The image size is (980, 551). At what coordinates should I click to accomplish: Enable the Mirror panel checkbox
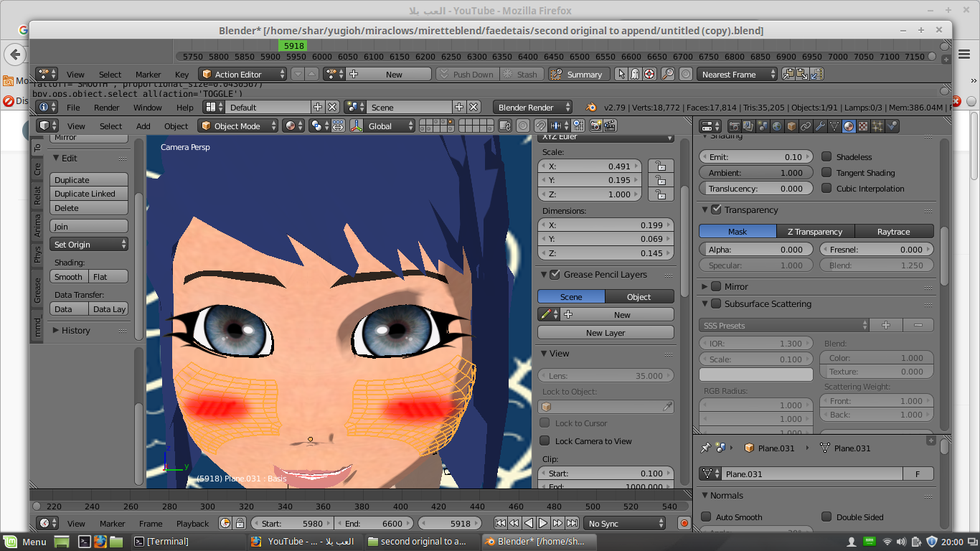[x=716, y=286]
